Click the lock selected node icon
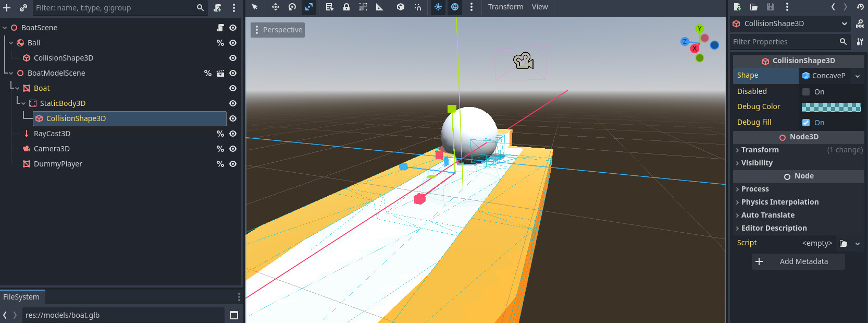The height and width of the screenshot is (323, 868). pyautogui.click(x=346, y=7)
